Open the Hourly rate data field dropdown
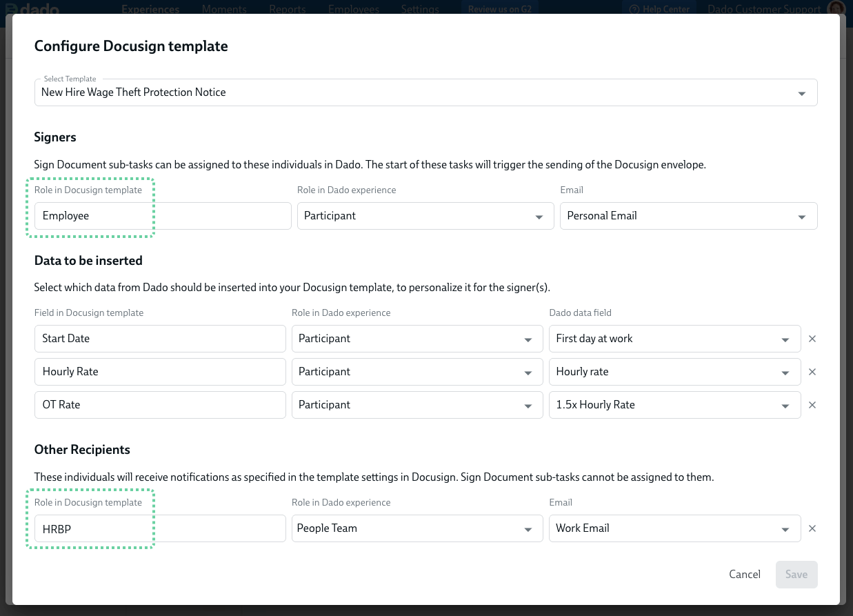 click(x=675, y=372)
